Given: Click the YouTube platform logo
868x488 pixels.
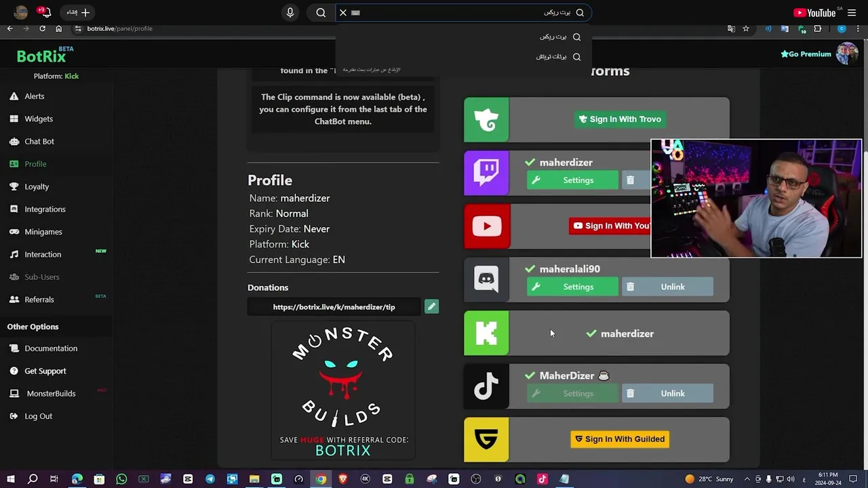Looking at the screenshot, I should tap(486, 226).
